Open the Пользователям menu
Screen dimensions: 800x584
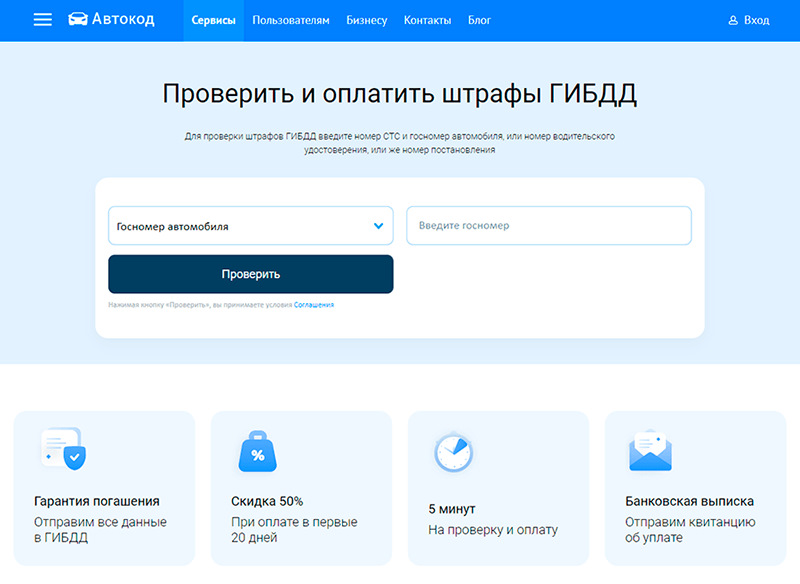[290, 21]
